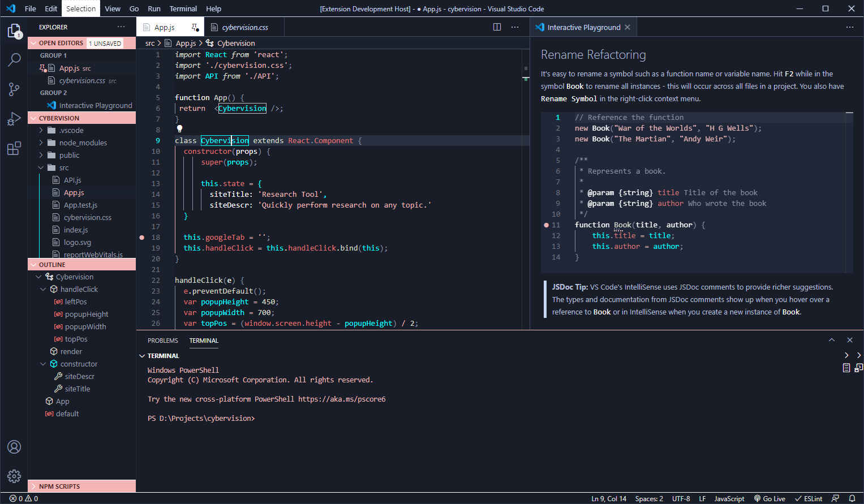Toggle the pin on App.js editor tab
Viewport: 864px width, 504px height.
(195, 27)
